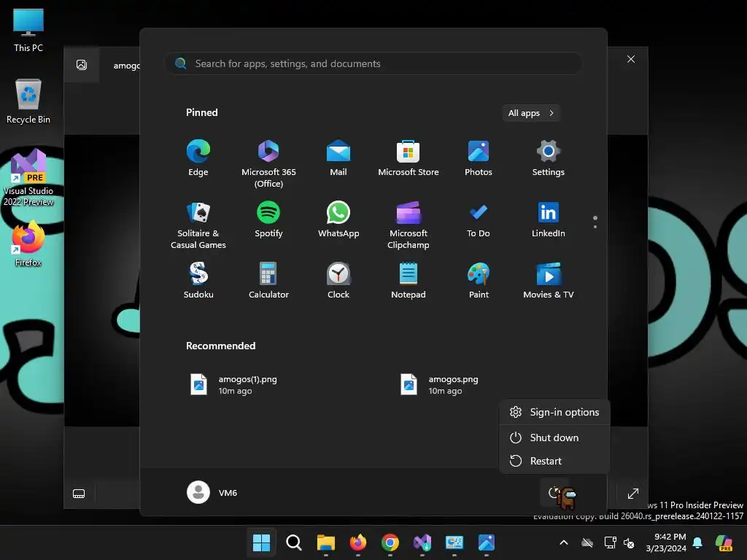Image resolution: width=747 pixels, height=560 pixels.
Task: Launch Solitaire & Casual Games
Action: click(x=198, y=225)
